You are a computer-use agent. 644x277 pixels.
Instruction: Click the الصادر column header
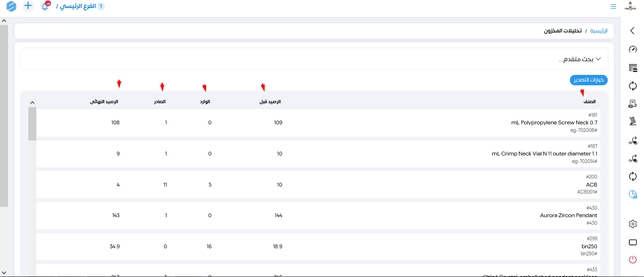[x=159, y=102]
